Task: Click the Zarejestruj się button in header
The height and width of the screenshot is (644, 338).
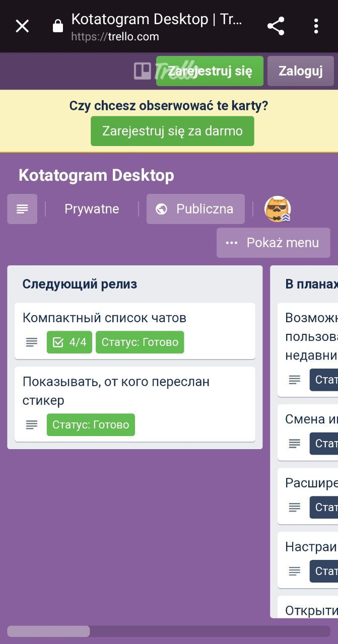Action: point(210,71)
